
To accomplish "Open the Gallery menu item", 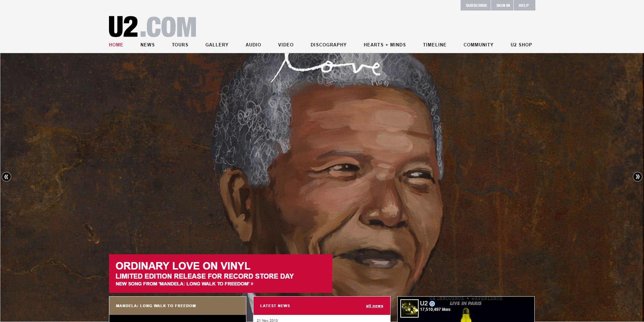I will coord(217,45).
